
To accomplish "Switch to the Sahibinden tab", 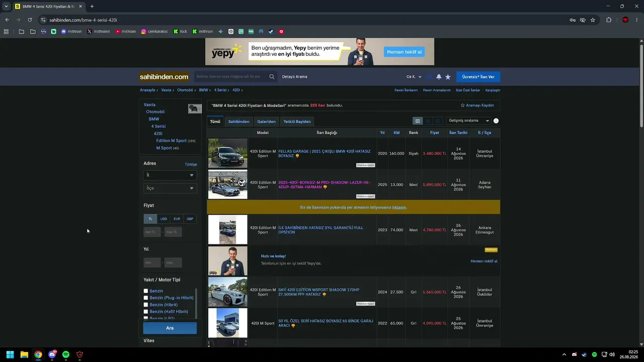I will pos(239,122).
